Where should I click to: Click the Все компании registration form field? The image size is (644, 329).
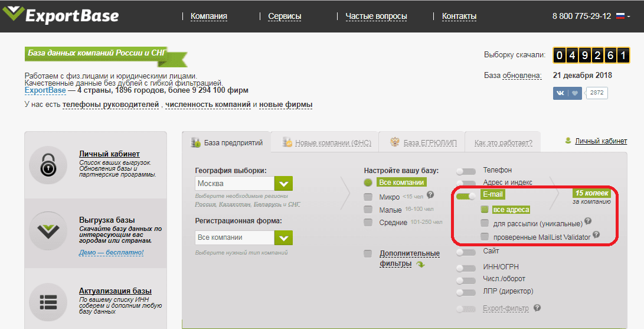[x=234, y=237]
